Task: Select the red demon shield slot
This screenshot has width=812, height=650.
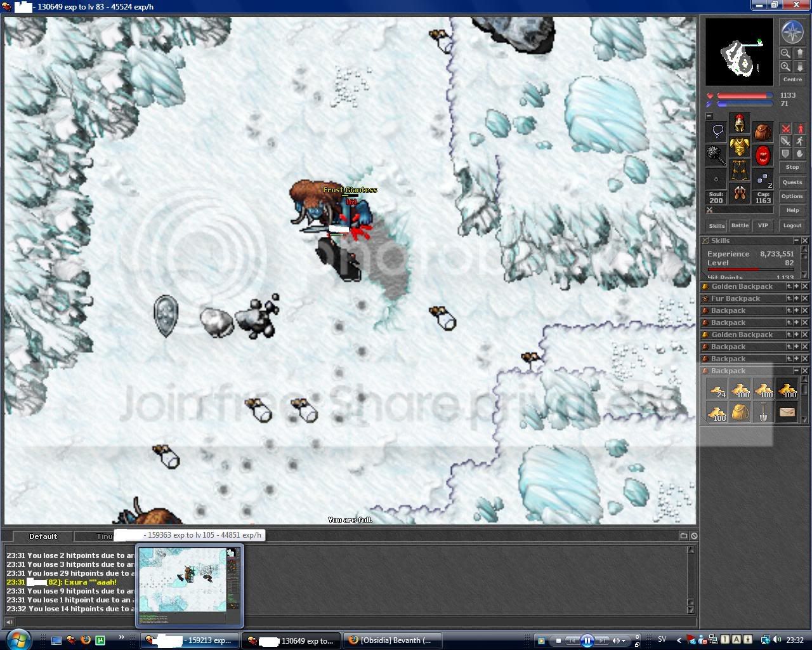Action: click(763, 155)
